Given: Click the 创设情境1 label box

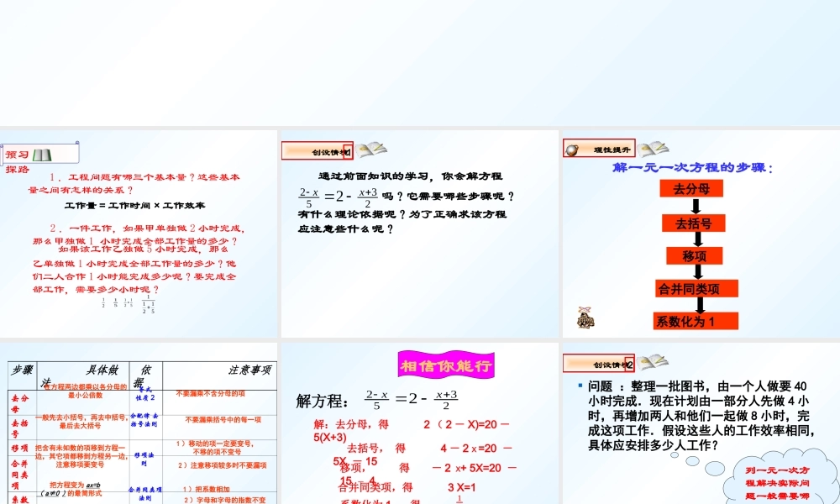Looking at the screenshot, I should click(x=318, y=151).
